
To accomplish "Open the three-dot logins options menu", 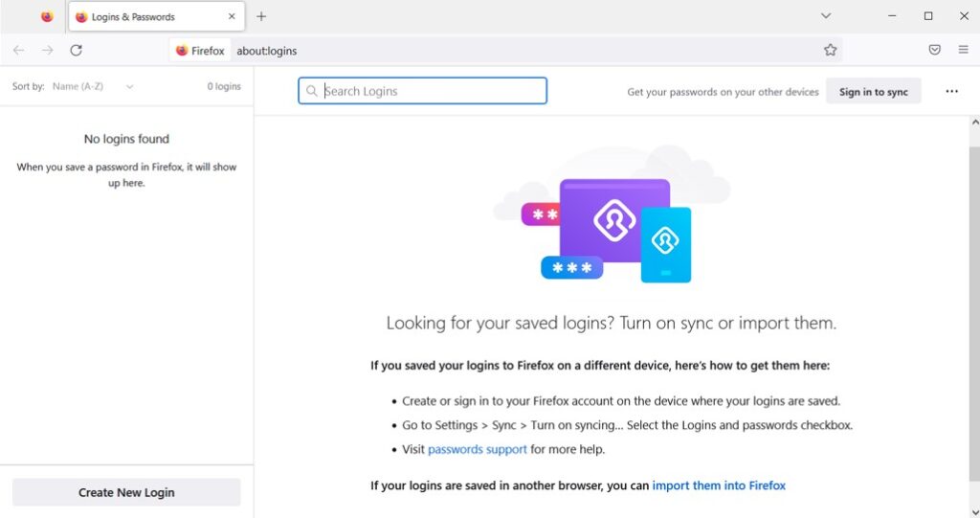I will (951, 92).
